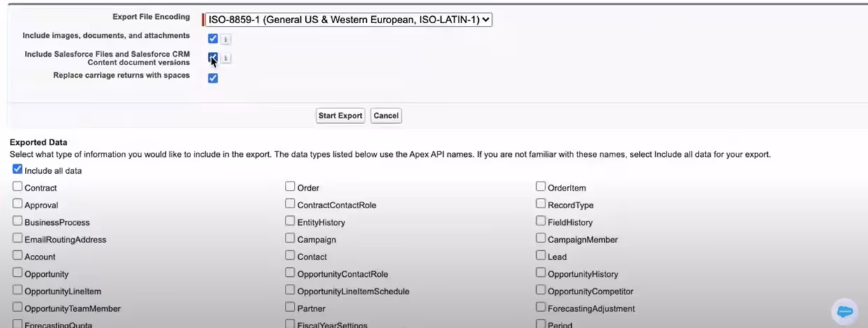Check the Contact checkbox

(290, 256)
